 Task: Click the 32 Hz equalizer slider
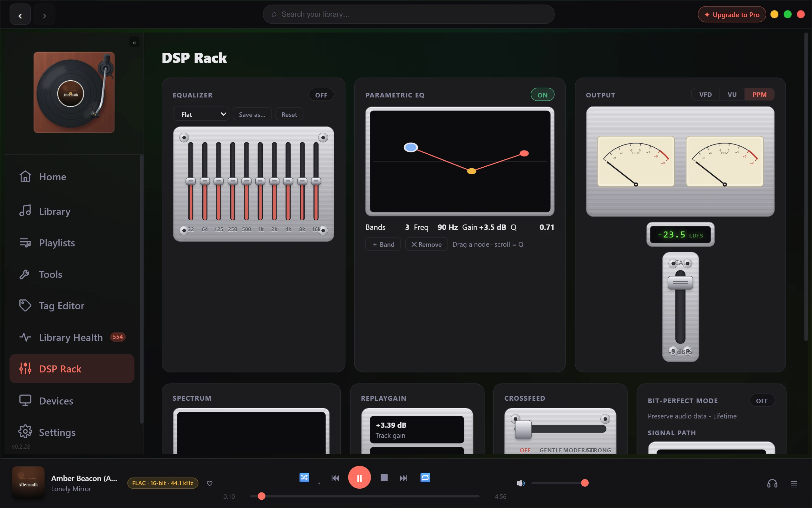191,181
